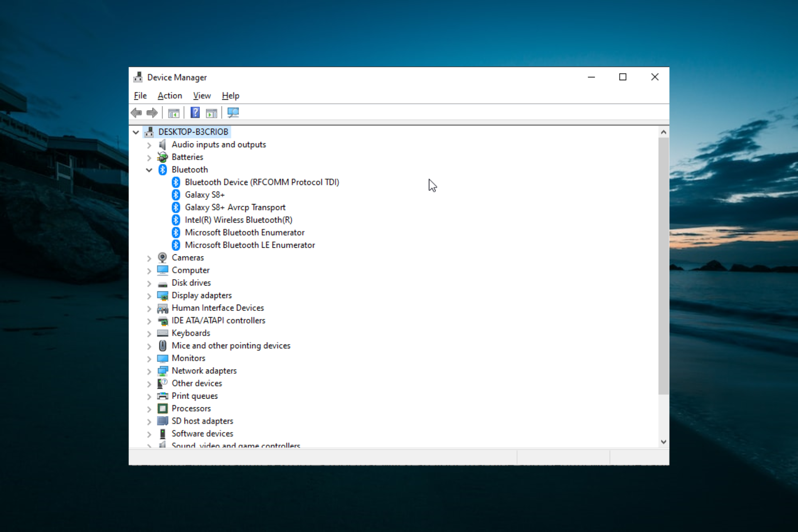Click the Bluetooth icon beside Galaxy S8+
Screen dimensions: 798x532
pos(176,195)
